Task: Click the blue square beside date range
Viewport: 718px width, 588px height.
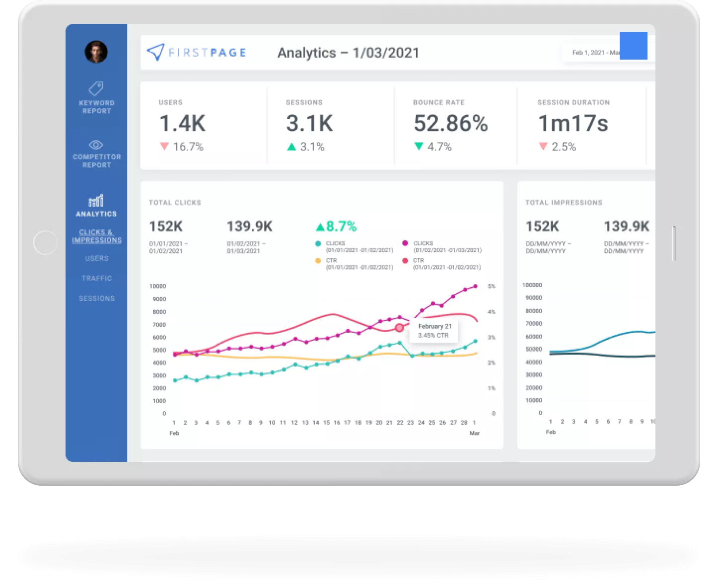Action: (x=633, y=46)
